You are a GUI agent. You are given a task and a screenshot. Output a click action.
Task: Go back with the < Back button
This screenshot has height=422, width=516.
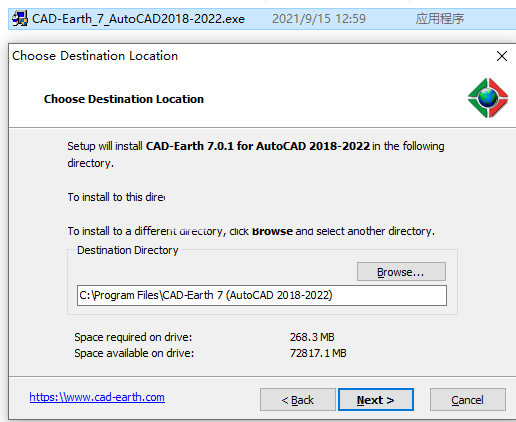tap(298, 399)
